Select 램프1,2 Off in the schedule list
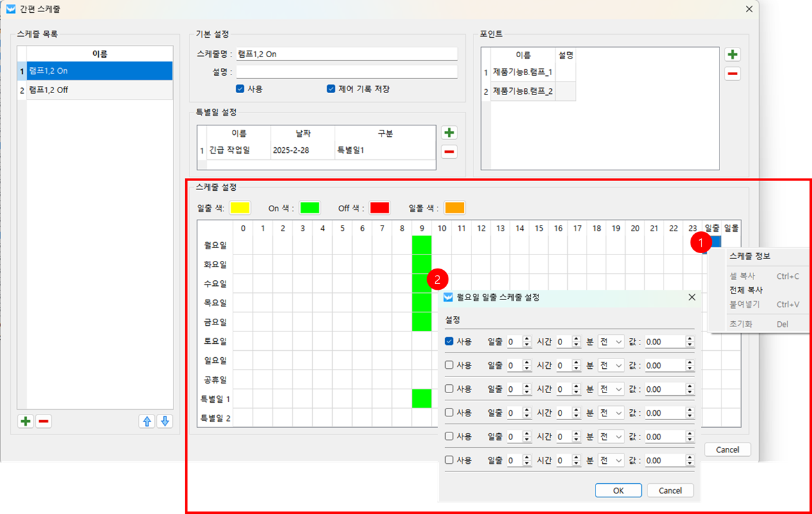This screenshot has height=514, width=812. point(49,90)
